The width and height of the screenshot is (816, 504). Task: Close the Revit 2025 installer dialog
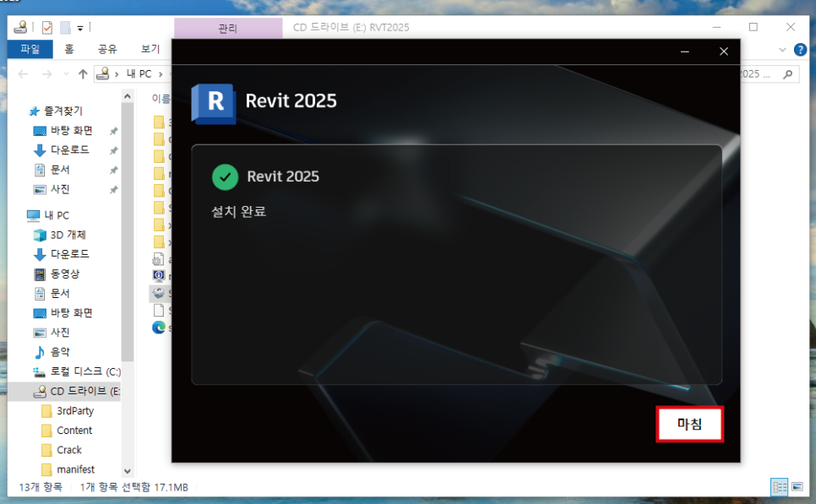click(x=723, y=51)
